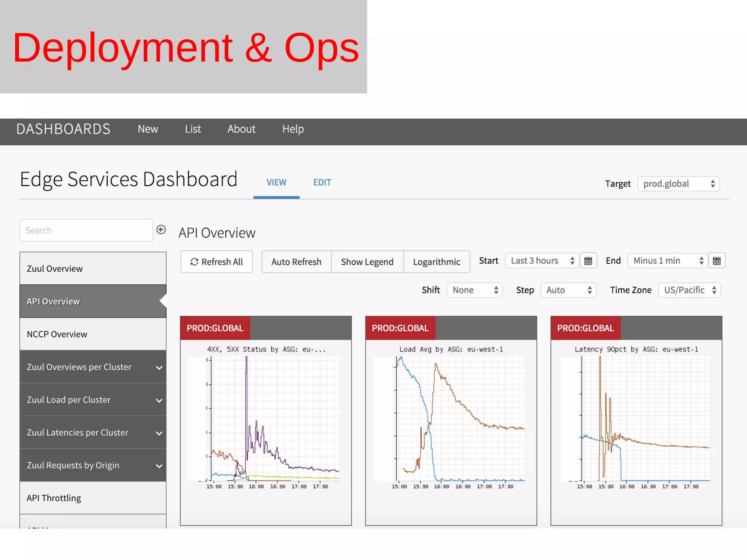Select NCCP Overview in the sidebar
747x560 pixels.
coord(93,334)
